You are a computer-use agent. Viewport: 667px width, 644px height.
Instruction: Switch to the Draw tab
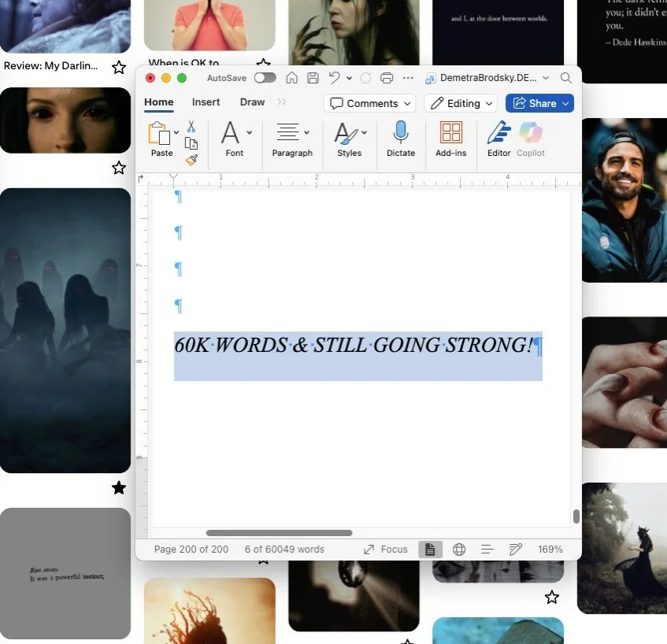coord(252,102)
